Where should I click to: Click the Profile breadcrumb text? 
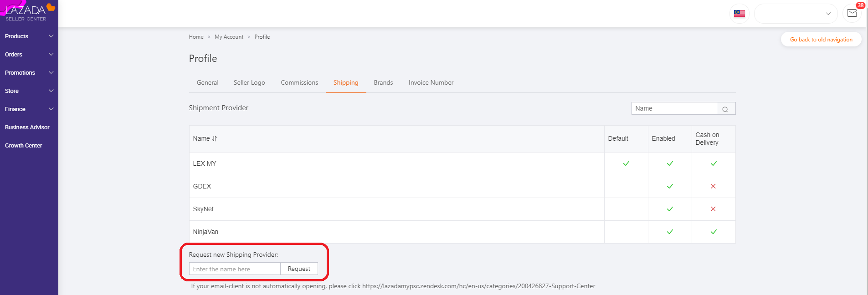(x=262, y=37)
